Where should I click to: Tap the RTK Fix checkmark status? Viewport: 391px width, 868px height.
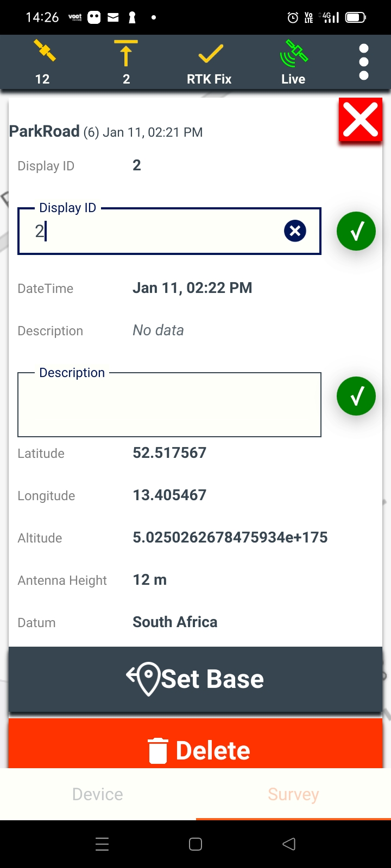tap(210, 54)
